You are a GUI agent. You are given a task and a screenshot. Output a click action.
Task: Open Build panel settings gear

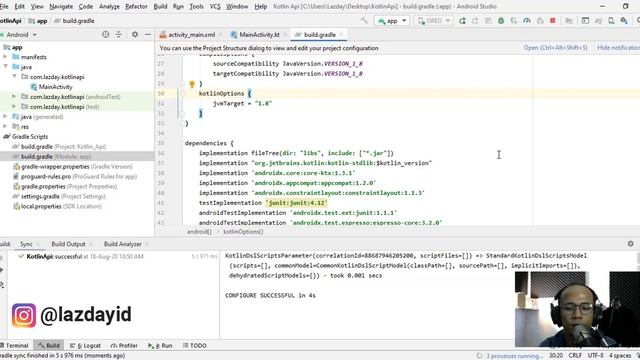click(631, 244)
